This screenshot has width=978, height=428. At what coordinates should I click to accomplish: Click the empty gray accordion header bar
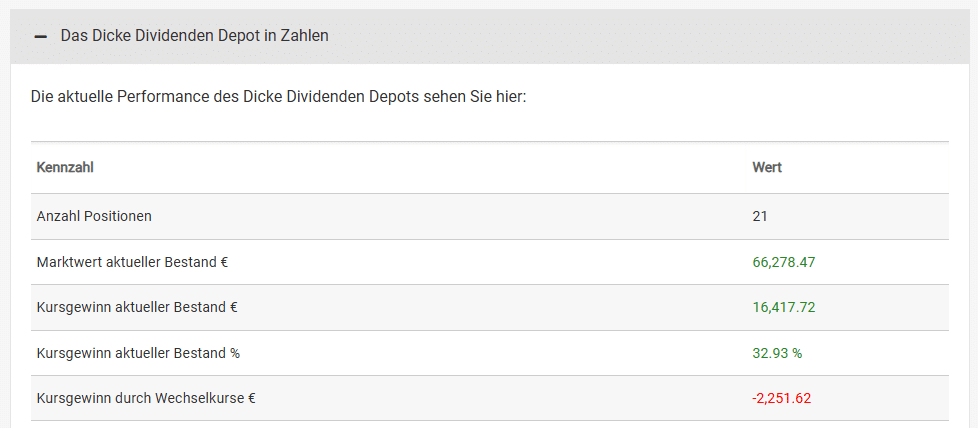pyautogui.click(x=650, y=36)
